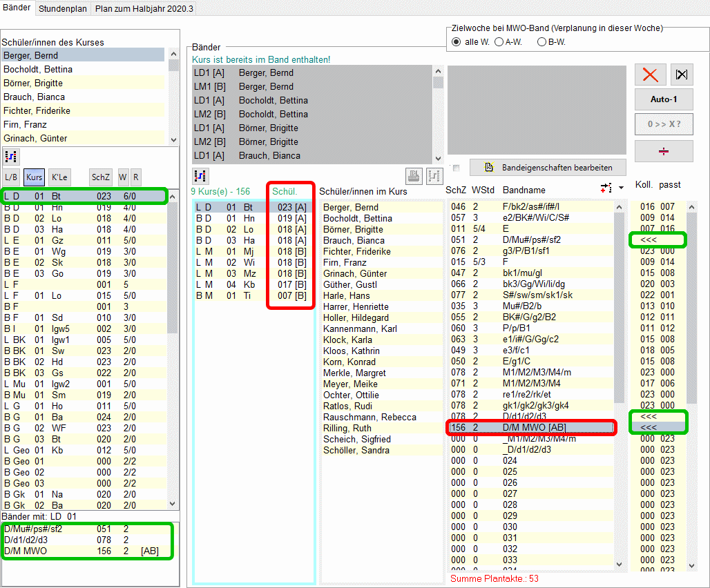The height and width of the screenshot is (588, 710).
Task: Click the red arrow add-band icon
Action: pyautogui.click(x=607, y=188)
